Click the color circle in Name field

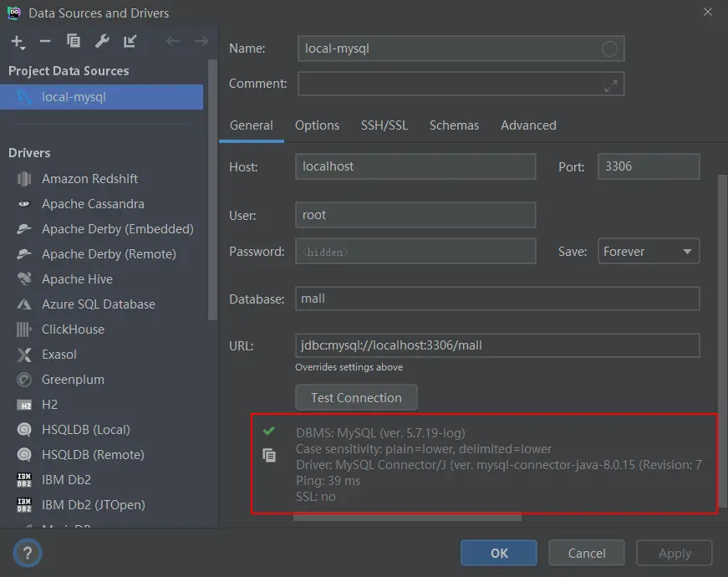coord(609,49)
